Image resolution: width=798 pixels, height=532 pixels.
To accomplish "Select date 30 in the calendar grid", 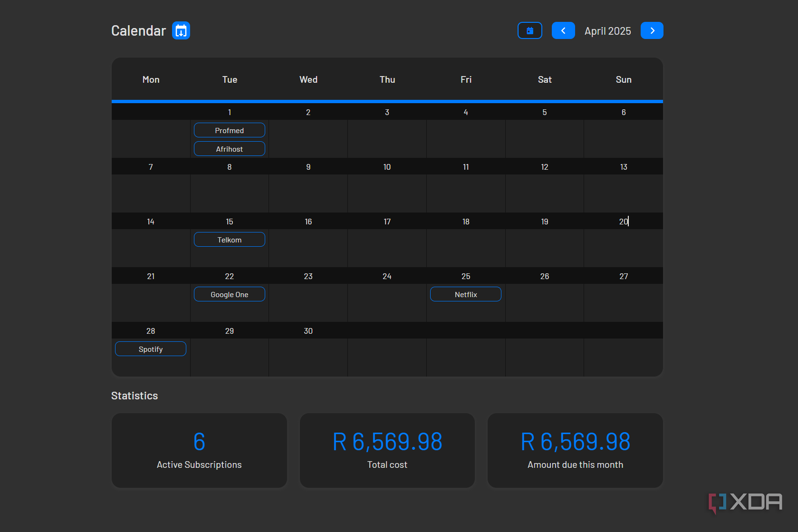I will click(x=308, y=331).
